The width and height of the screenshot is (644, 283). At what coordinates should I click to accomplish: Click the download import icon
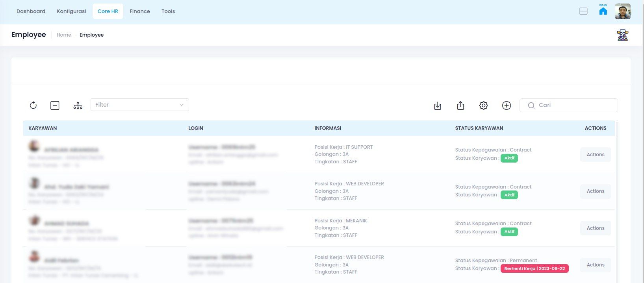click(x=437, y=105)
